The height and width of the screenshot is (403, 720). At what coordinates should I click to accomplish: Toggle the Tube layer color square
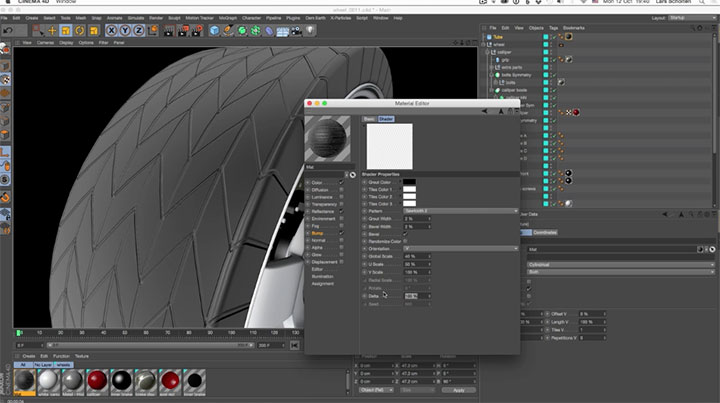pos(546,37)
